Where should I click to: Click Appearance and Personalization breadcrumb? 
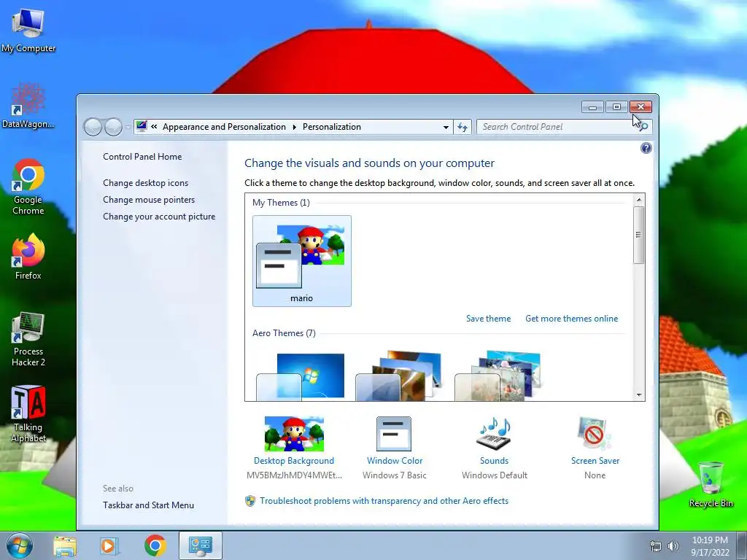click(x=224, y=127)
